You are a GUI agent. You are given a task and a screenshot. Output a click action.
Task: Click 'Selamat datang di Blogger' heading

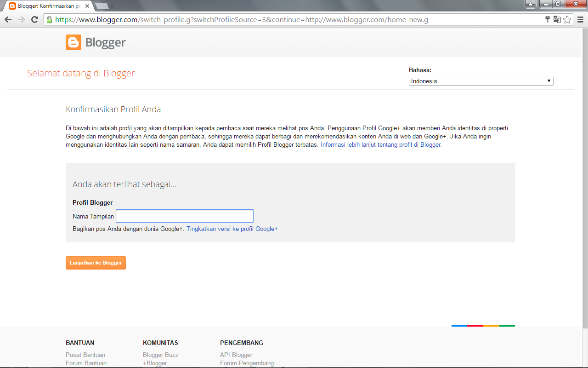tap(81, 73)
